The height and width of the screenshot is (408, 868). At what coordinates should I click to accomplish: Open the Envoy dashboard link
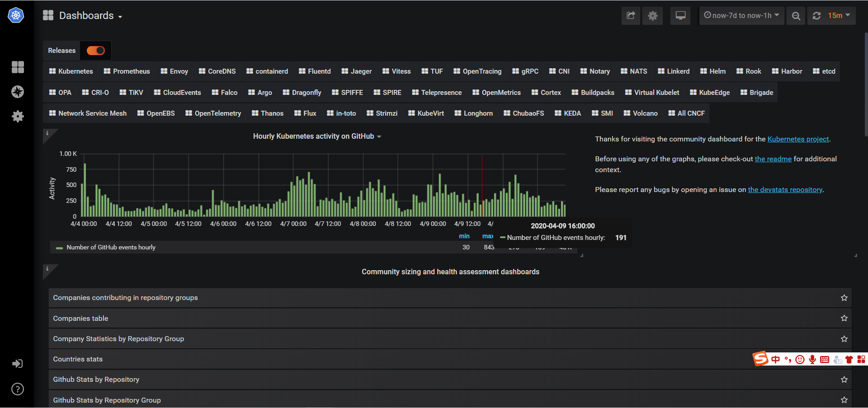click(x=174, y=71)
